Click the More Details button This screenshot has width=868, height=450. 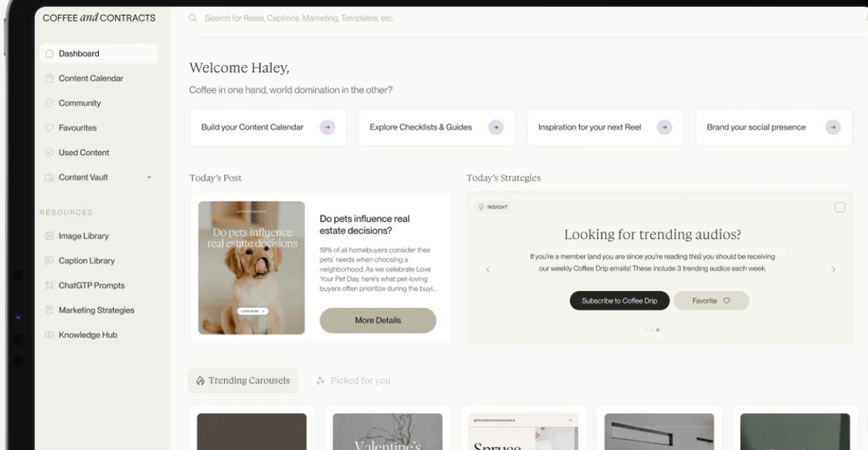point(378,321)
